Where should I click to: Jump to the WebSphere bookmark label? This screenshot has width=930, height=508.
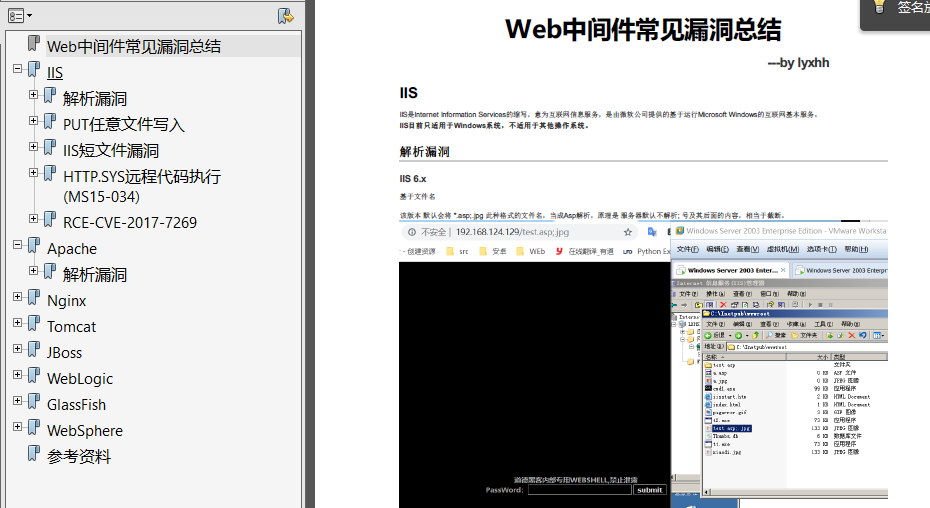pos(85,430)
